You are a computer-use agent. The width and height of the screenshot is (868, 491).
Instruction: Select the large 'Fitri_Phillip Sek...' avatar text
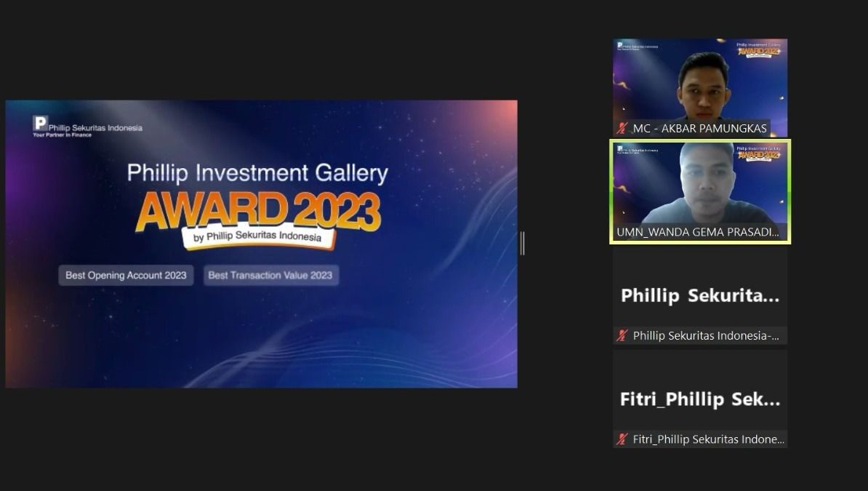[700, 399]
